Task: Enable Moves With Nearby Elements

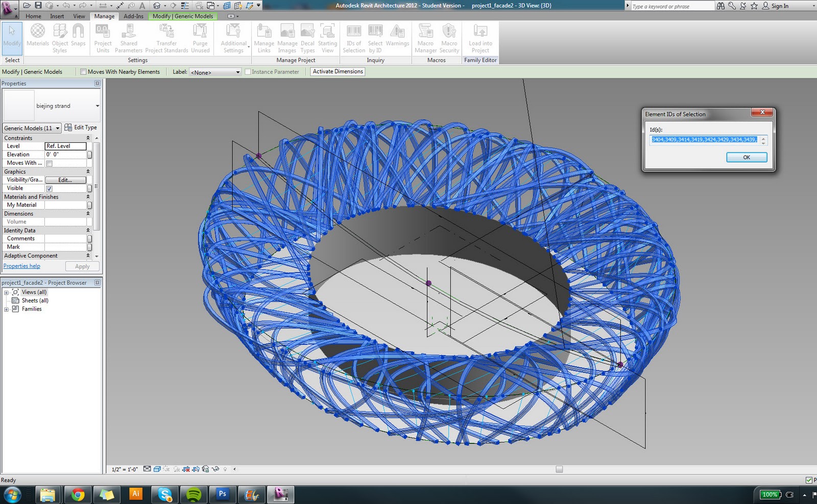Action: click(x=83, y=71)
